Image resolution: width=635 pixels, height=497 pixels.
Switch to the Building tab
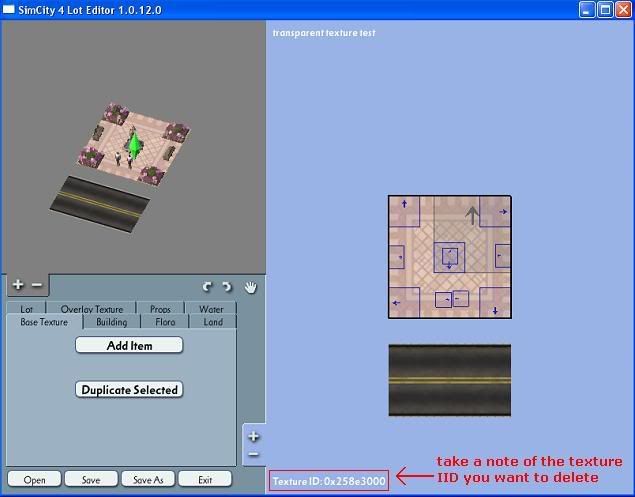pyautogui.click(x=112, y=322)
